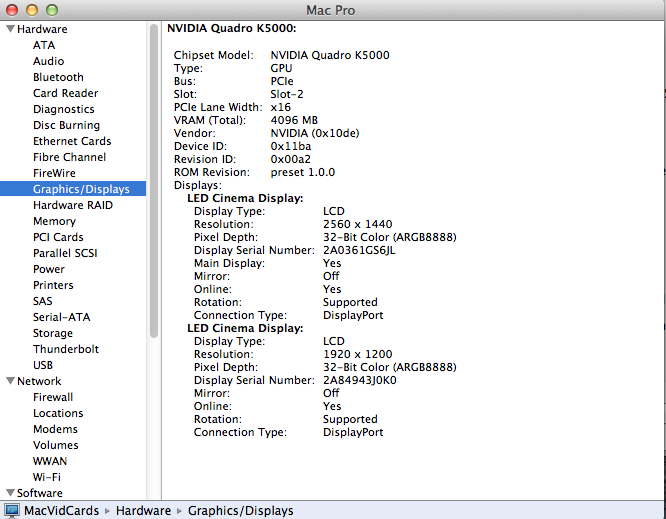666x519 pixels.
Task: Click the Software category label
Action: [40, 493]
